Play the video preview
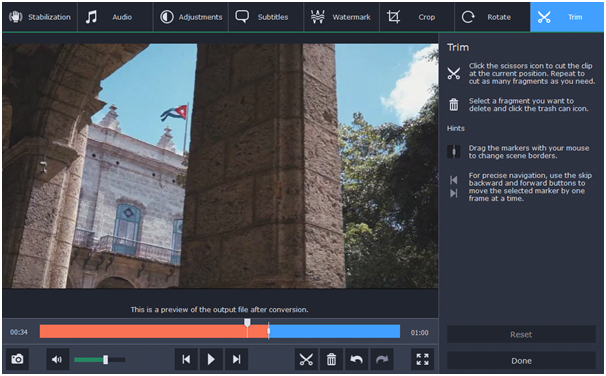Screen dimensions: 606x376 pyautogui.click(x=211, y=359)
